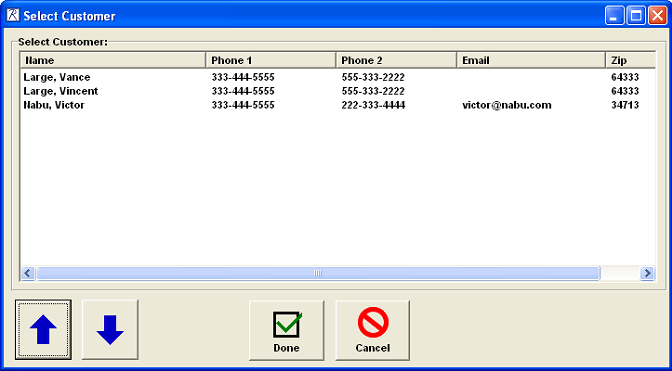The image size is (672, 371).
Task: Click the email victor@nabu.com
Action: [507, 105]
